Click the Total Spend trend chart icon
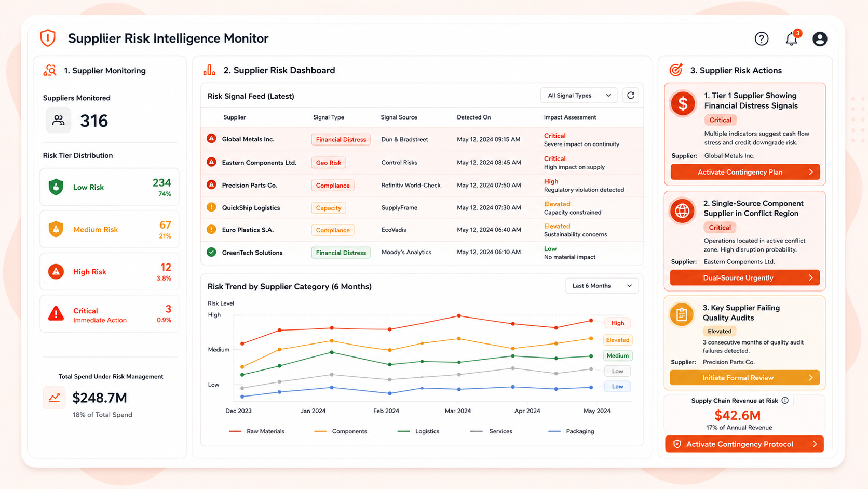868x489 pixels. click(55, 398)
